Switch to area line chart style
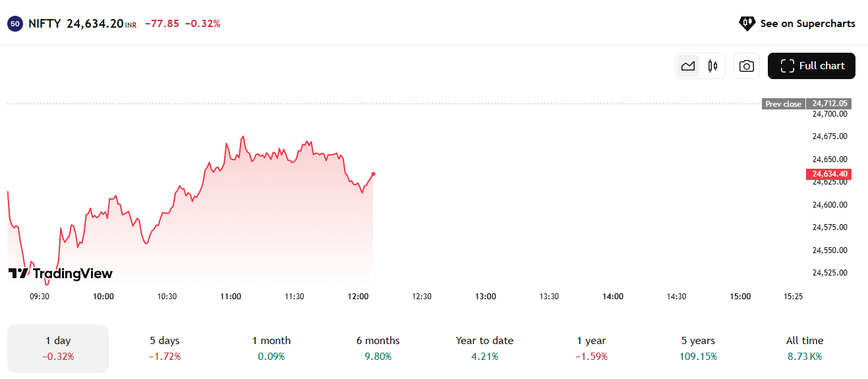This screenshot has height=379, width=868. point(688,66)
